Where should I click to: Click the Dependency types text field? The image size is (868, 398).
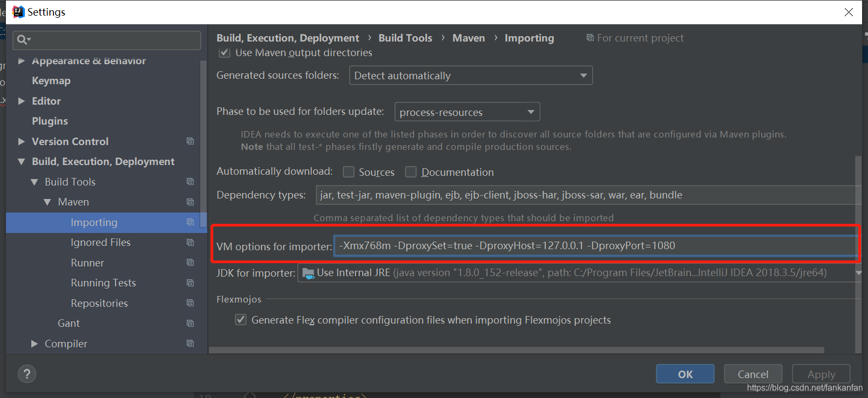(x=588, y=195)
